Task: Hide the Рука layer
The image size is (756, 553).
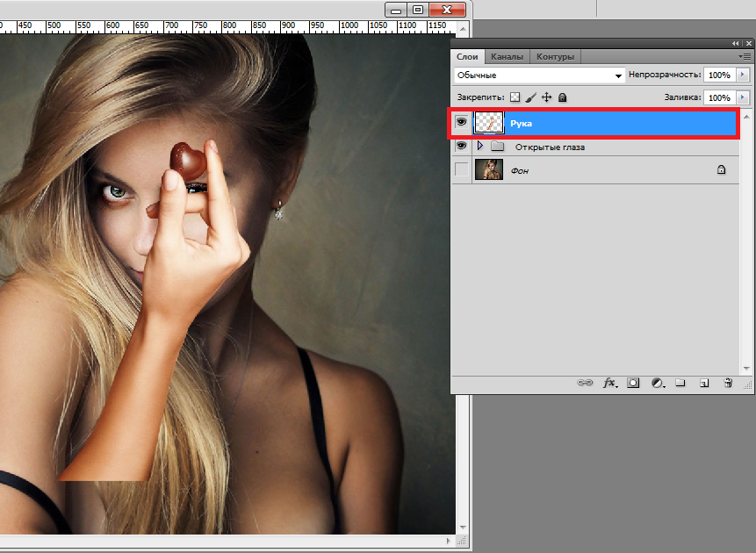Action: pos(462,123)
